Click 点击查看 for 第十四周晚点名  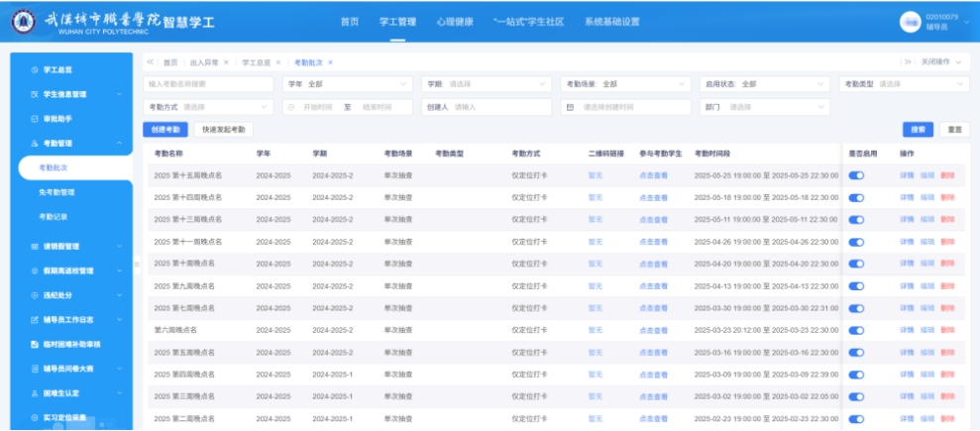click(x=653, y=197)
